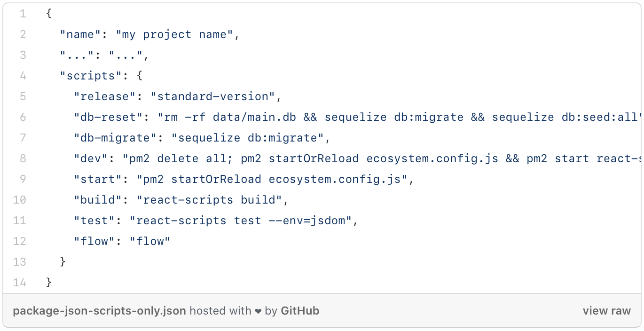Click the "my project name" value

point(174,34)
